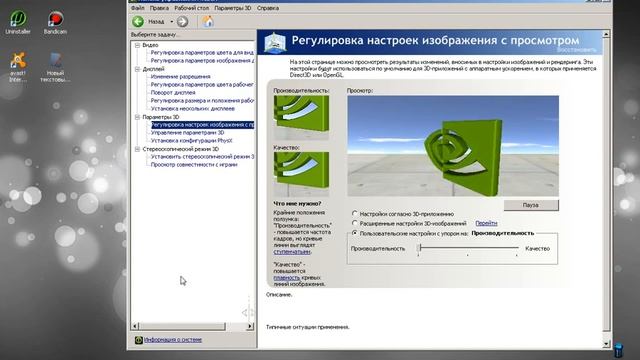Click the system information icon

[x=139, y=340]
